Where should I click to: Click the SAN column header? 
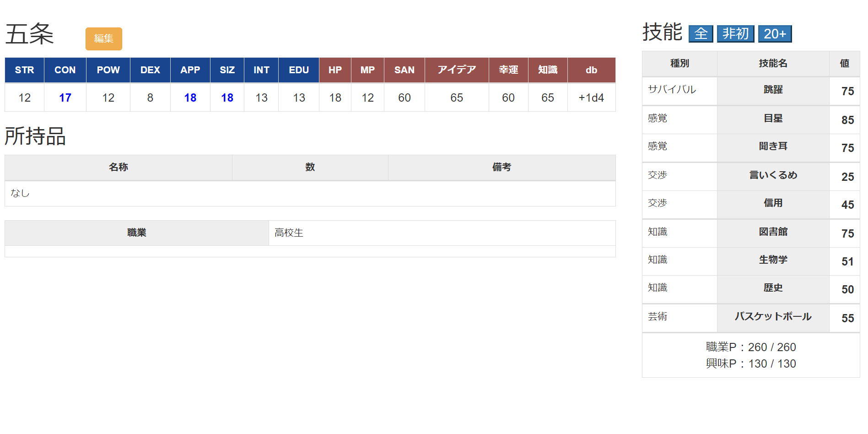click(404, 70)
